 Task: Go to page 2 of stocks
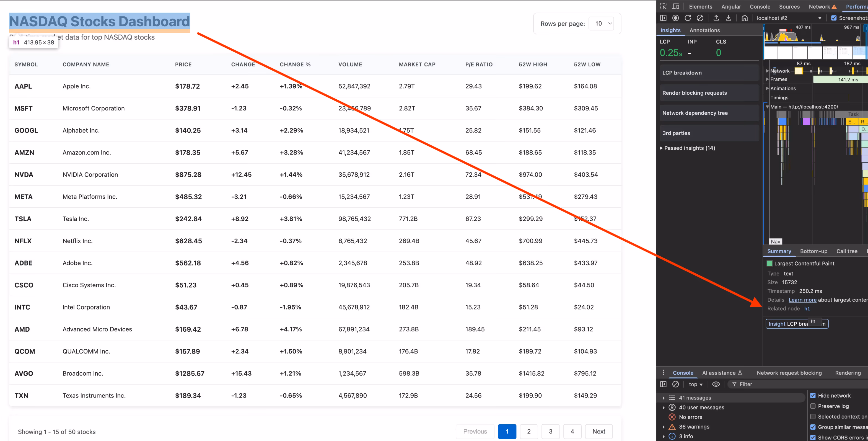[x=529, y=431]
